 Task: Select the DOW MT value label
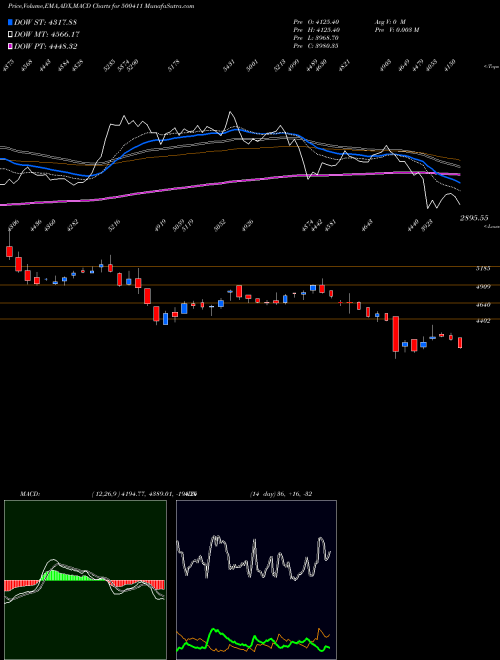point(47,35)
